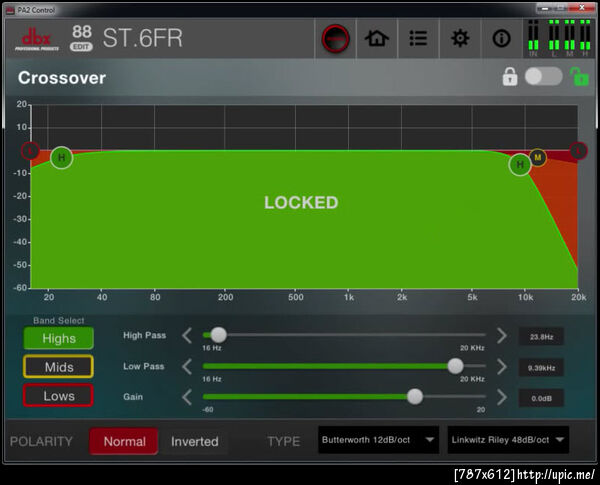Image resolution: width=600 pixels, height=485 pixels.
Task: Select the yellow M node on graph
Action: point(538,157)
